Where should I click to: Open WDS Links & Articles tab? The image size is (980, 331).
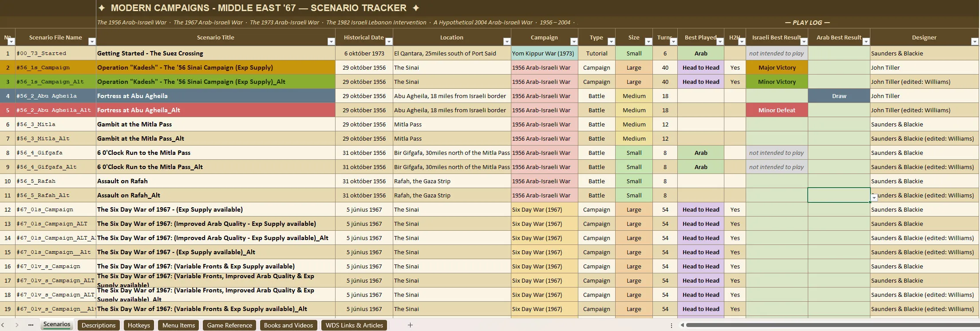354,325
